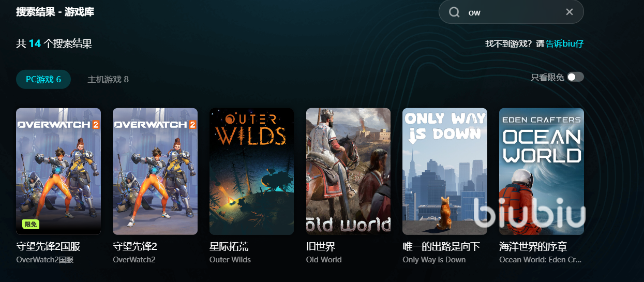644x282 pixels.
Task: Select the 海洋世界的序章 title text
Action: pyautogui.click(x=533, y=247)
